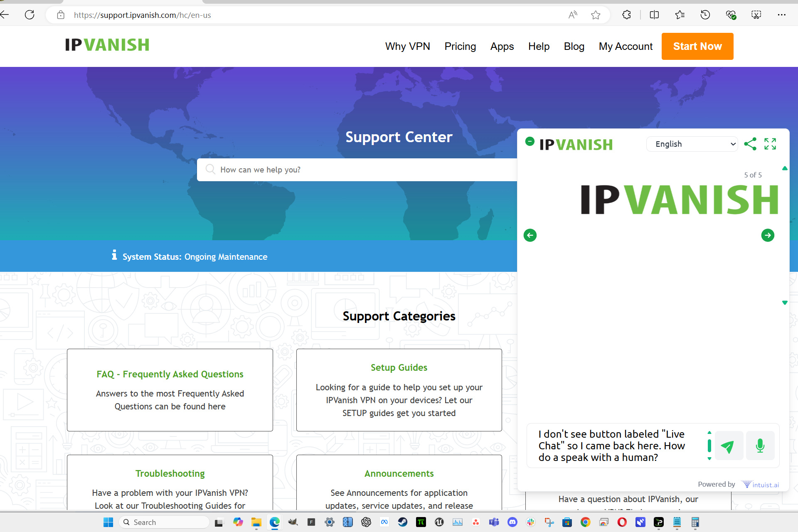This screenshot has height=532, width=798.
Task: Add page to favorites with the star icon
Action: 596,15
